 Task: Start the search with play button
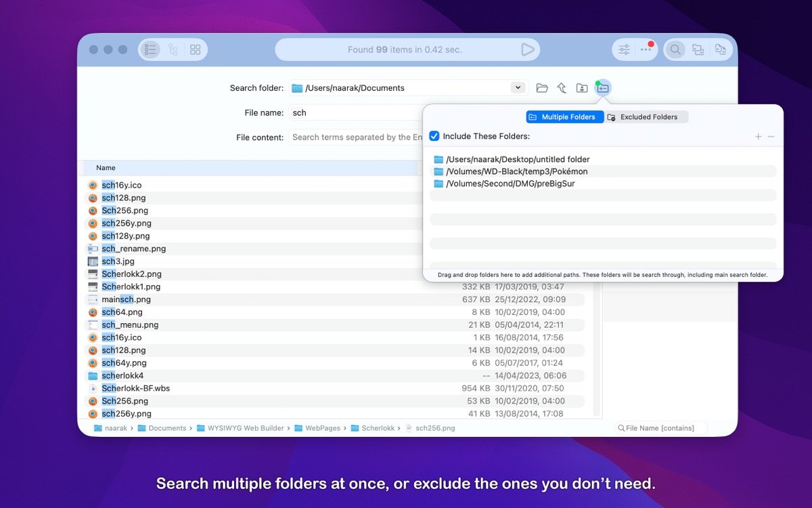[527, 49]
